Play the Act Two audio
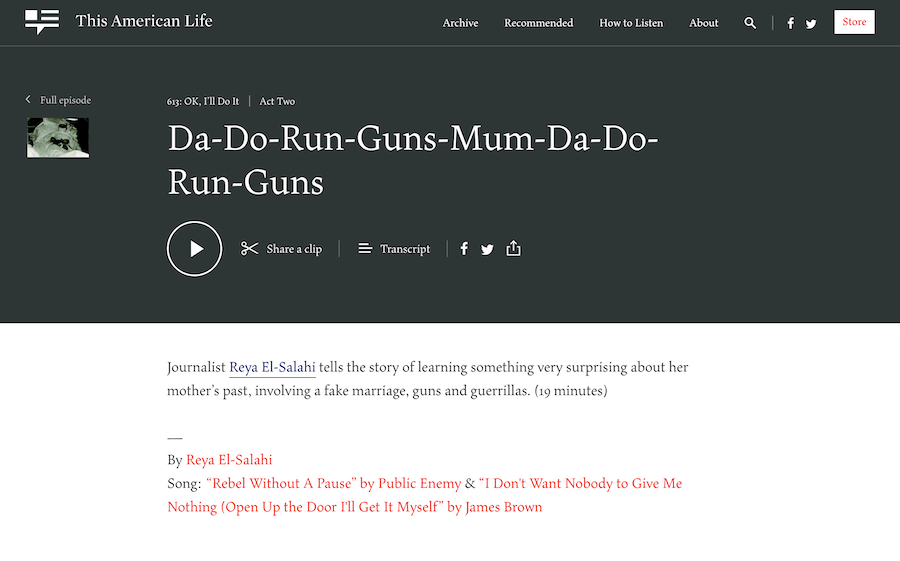Image resolution: width=900 pixels, height=561 pixels. coord(195,249)
